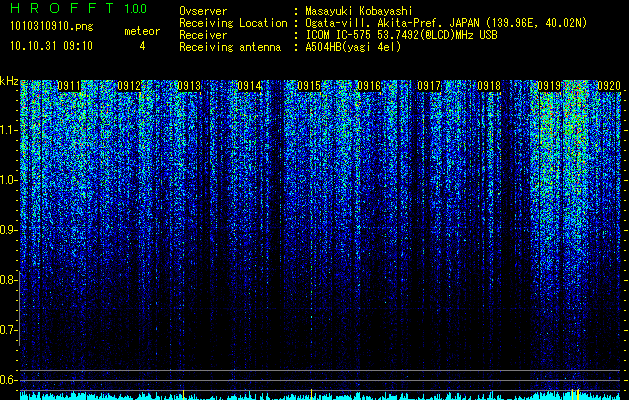Click the HROFFT title text
Screen dimensions: 629x400
tap(62, 8)
